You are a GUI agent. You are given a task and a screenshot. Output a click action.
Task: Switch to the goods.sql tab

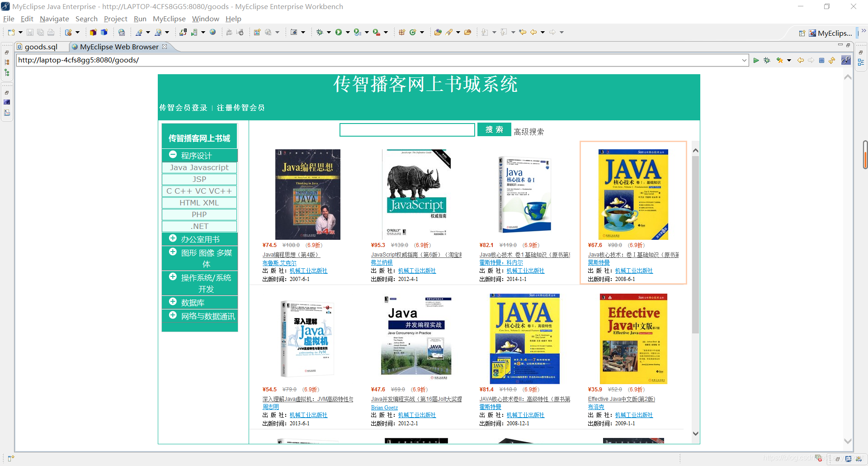[41, 47]
